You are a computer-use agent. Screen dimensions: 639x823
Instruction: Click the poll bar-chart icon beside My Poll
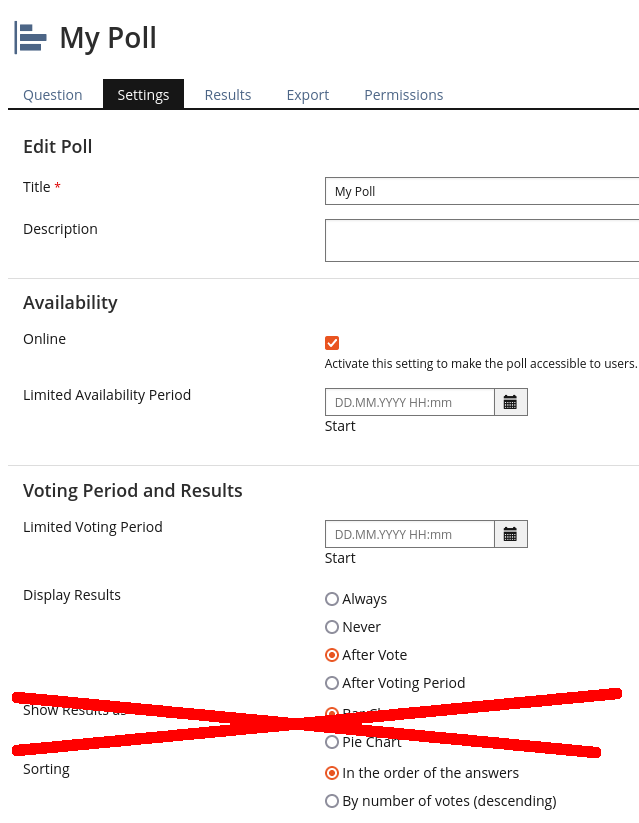pos(31,38)
